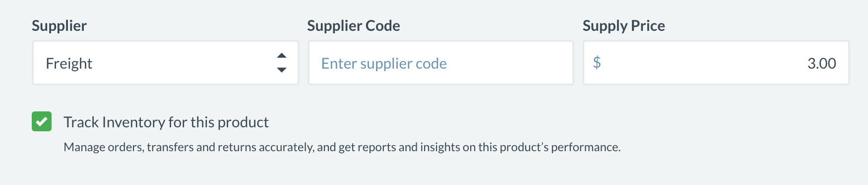Focus the Enter supplier code field
Viewport: 868px width, 185px height.
coord(441,63)
